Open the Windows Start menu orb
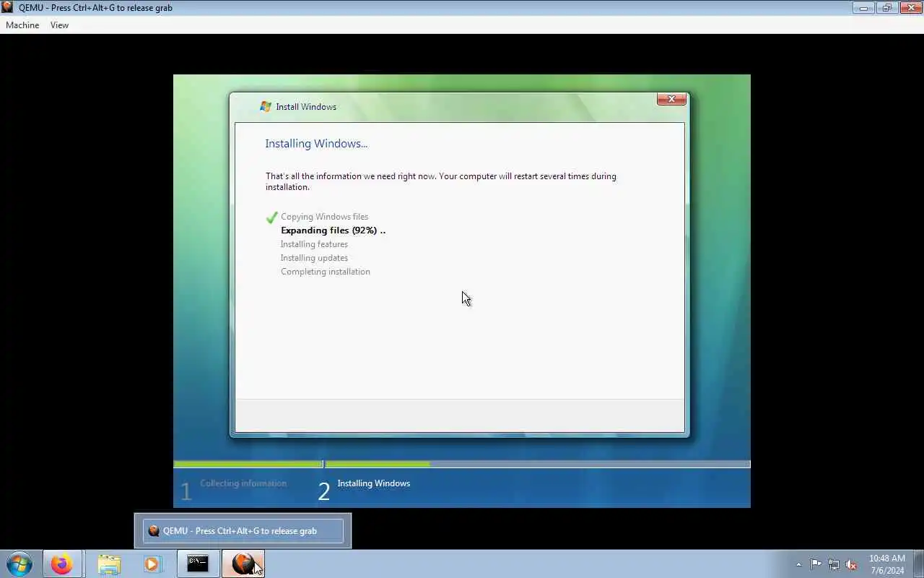 (19, 564)
